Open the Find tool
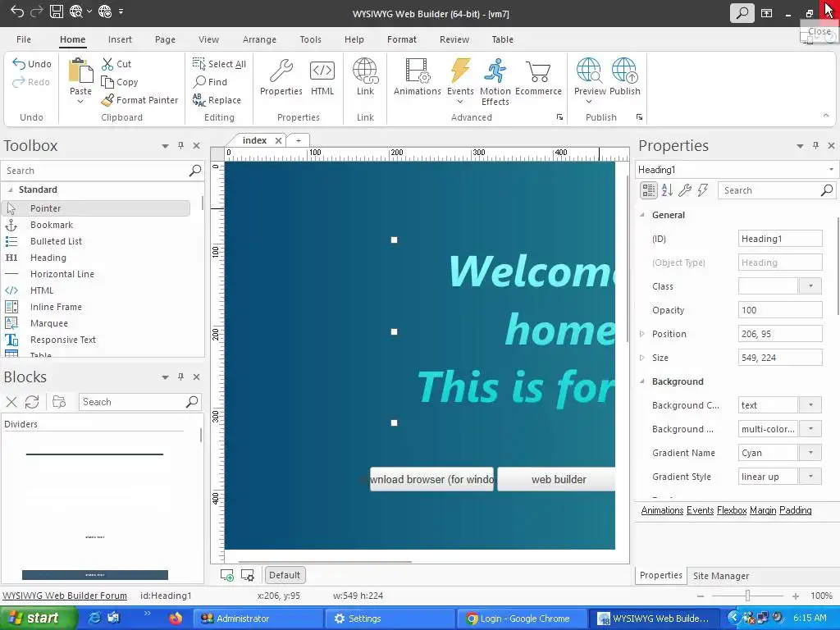Viewport: 840px width, 630px height. pyautogui.click(x=210, y=82)
